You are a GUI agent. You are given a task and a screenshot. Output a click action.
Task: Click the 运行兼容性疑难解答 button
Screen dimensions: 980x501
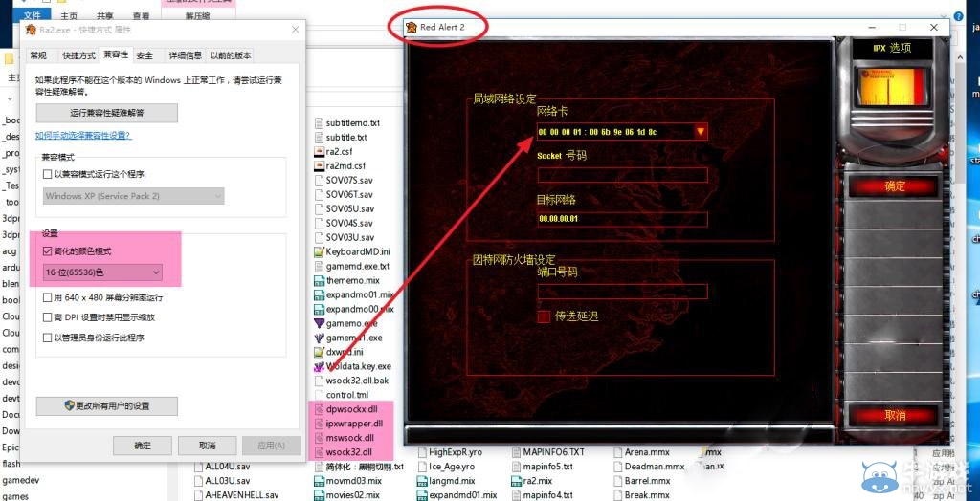[107, 113]
